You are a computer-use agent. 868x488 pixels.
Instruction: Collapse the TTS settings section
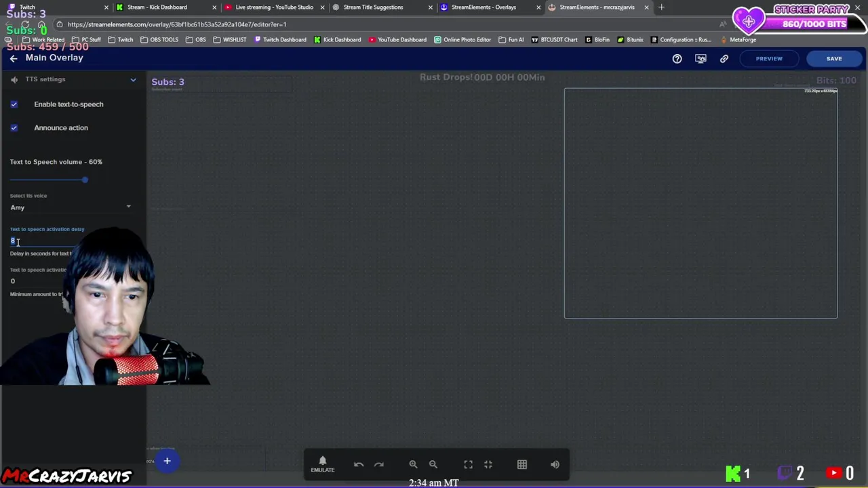click(x=133, y=79)
